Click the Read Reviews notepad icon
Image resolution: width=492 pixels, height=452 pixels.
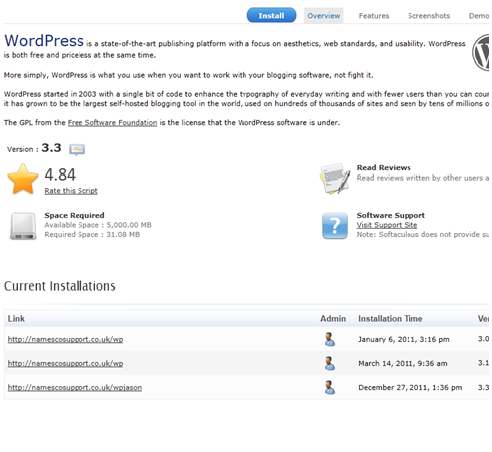click(335, 179)
